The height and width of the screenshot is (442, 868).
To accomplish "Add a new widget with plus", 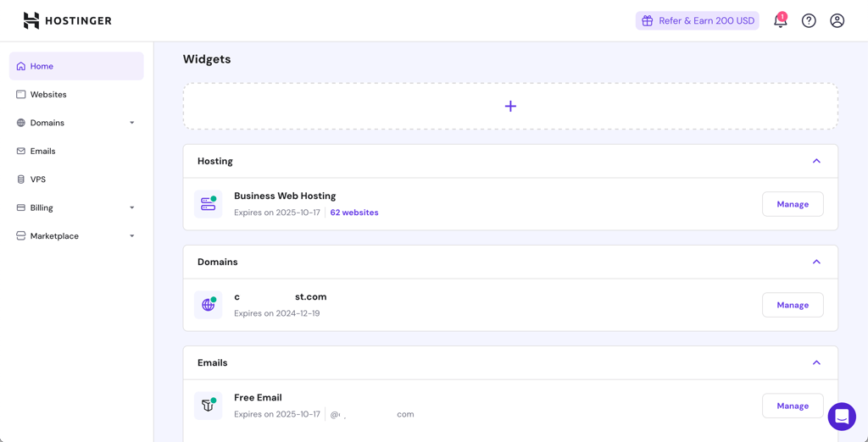I will click(x=510, y=106).
